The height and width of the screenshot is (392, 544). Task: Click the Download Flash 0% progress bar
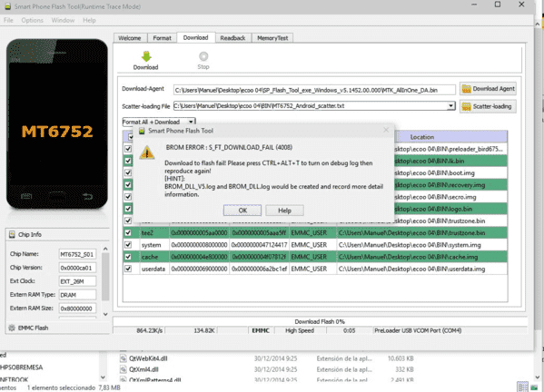(320, 321)
